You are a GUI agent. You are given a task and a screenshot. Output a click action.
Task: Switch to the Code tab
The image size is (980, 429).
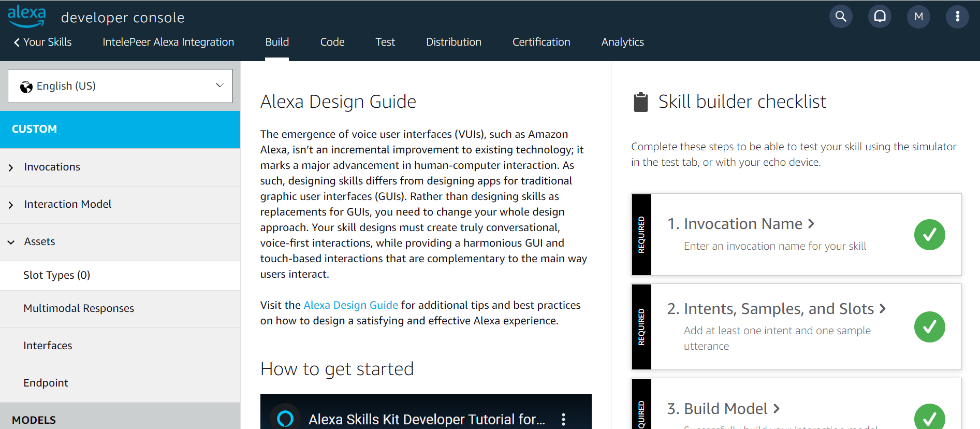332,42
